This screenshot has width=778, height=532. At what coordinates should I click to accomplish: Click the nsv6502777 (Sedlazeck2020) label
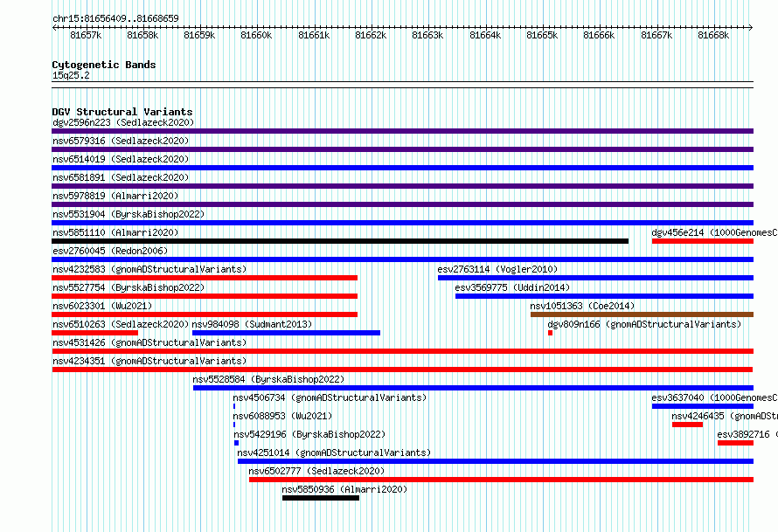tap(316, 471)
